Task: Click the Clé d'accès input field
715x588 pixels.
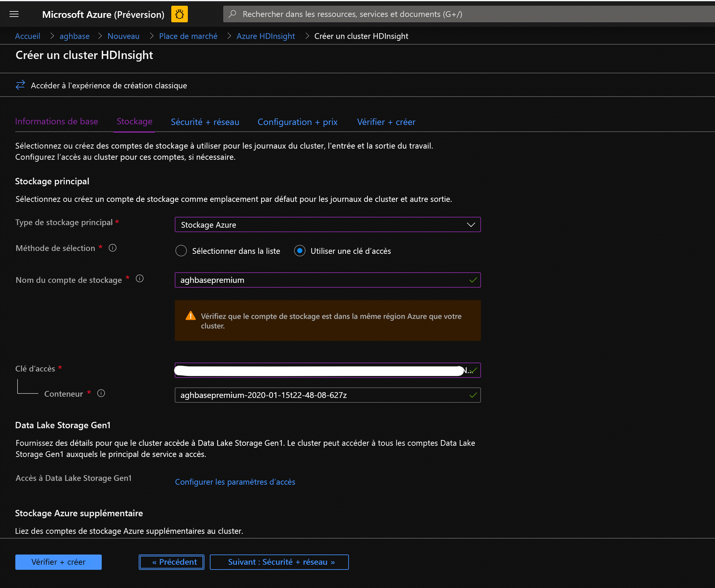Action: pos(328,370)
